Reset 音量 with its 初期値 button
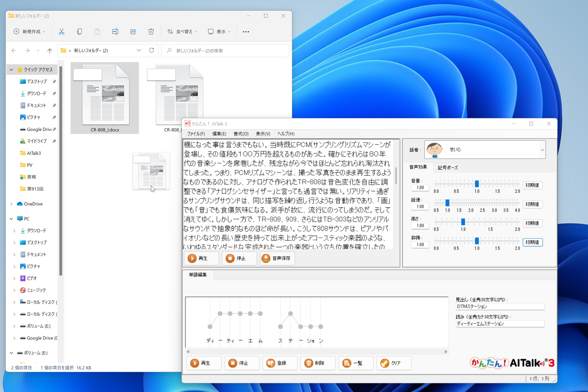Screen dimensions: 588x392 click(533, 185)
